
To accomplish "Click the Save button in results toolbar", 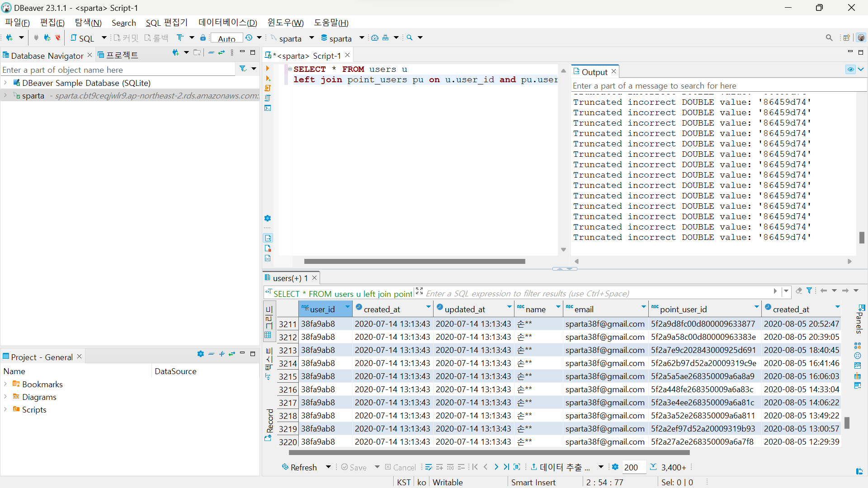I will tap(354, 467).
